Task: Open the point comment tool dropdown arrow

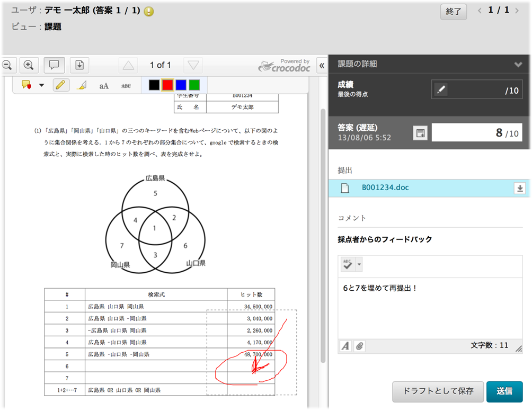Action: [x=41, y=85]
